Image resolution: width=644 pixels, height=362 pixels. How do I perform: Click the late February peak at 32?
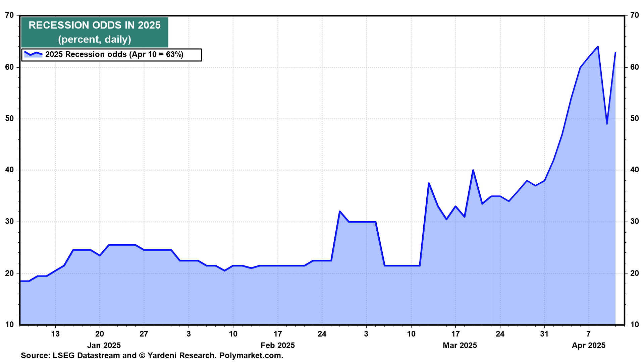340,212
